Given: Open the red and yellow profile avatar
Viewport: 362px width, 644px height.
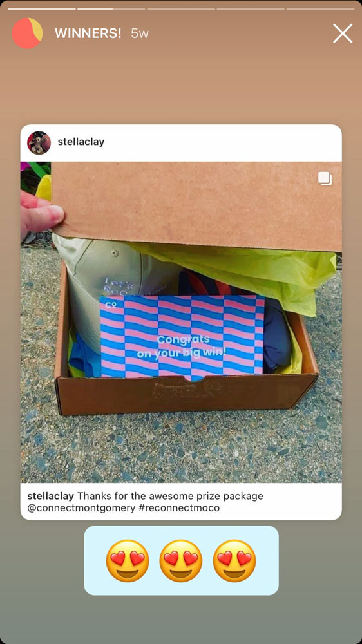Looking at the screenshot, I should click(27, 33).
